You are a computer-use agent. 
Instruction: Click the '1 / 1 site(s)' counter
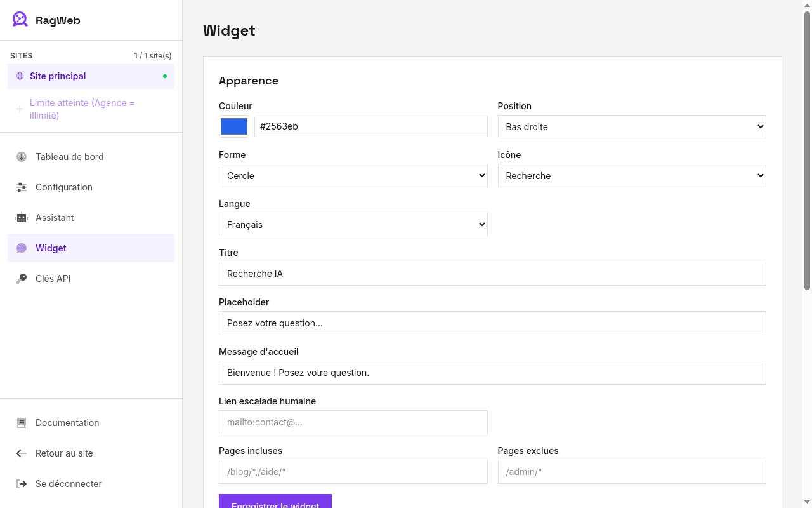click(x=153, y=56)
